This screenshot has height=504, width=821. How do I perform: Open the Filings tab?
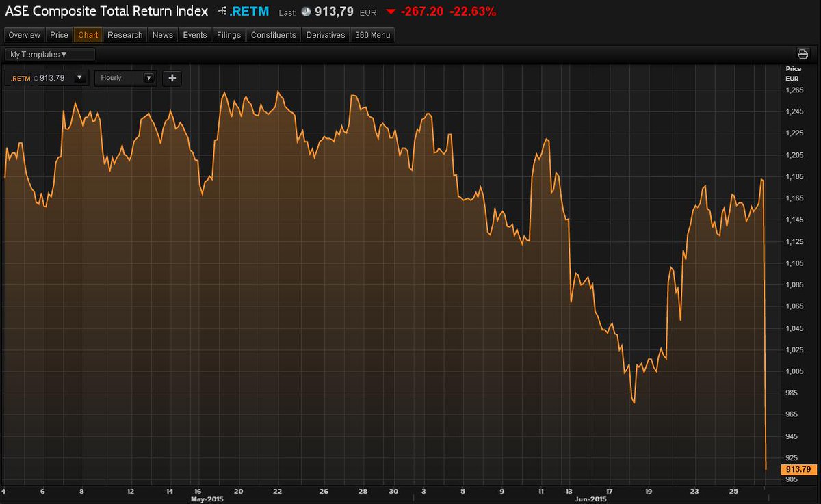229,35
